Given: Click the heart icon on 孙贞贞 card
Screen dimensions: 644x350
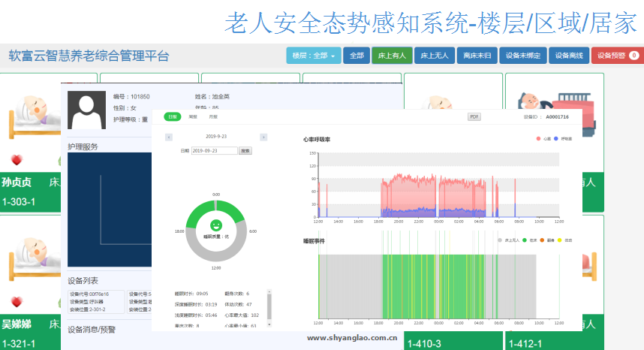Looking at the screenshot, I should pyautogui.click(x=17, y=160).
